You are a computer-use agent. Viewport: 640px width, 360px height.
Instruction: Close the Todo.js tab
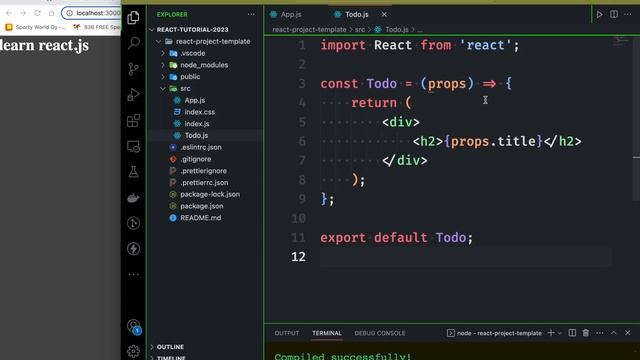click(x=384, y=14)
